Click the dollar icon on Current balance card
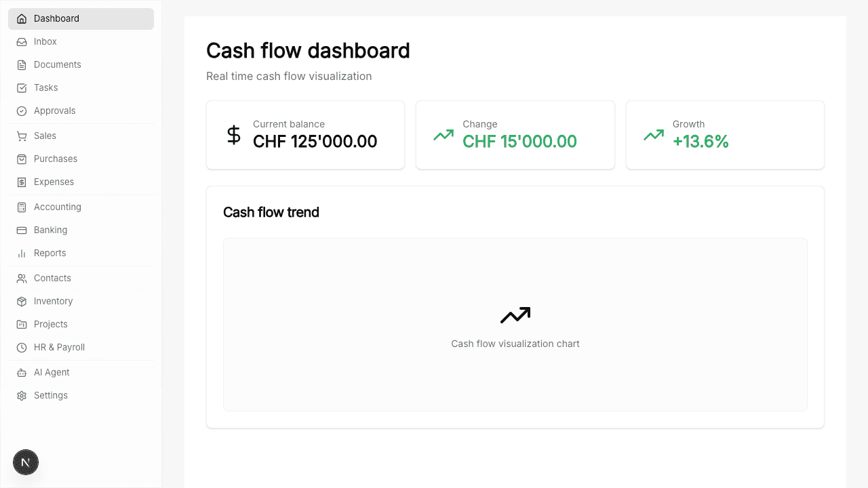The width and height of the screenshot is (868, 488). tap(233, 135)
